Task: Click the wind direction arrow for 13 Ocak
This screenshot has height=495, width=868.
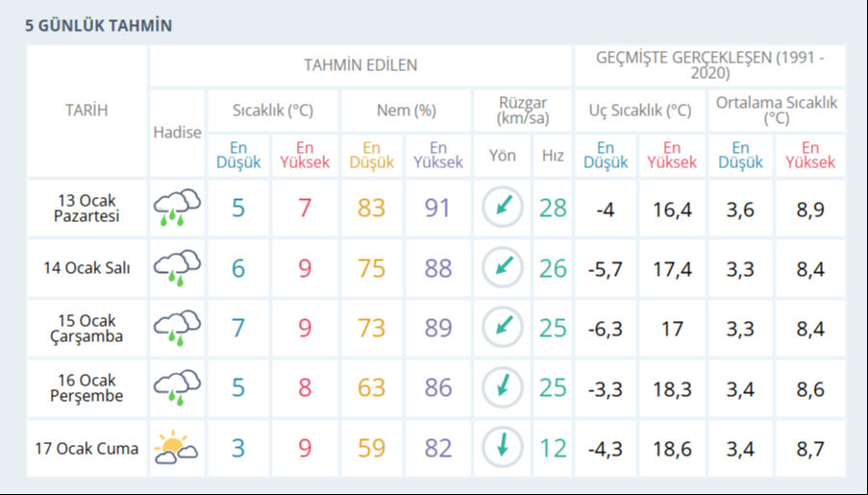Action: point(503,207)
